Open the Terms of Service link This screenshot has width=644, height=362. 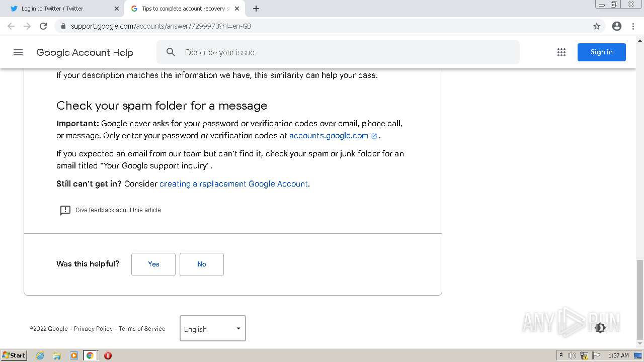pyautogui.click(x=142, y=329)
